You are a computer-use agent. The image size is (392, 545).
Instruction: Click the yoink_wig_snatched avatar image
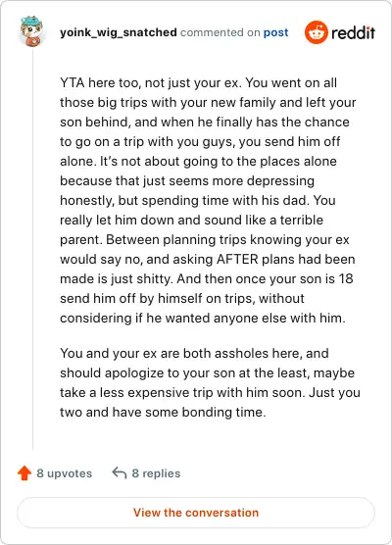(x=32, y=31)
